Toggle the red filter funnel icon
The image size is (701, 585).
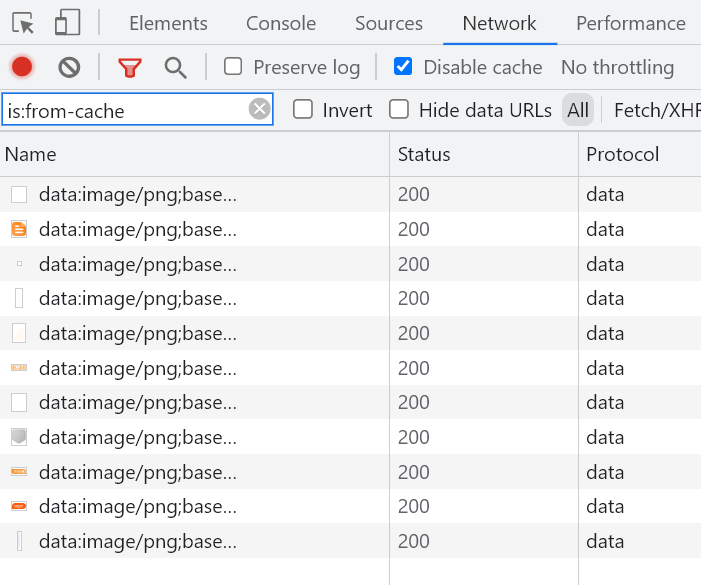[x=130, y=68]
